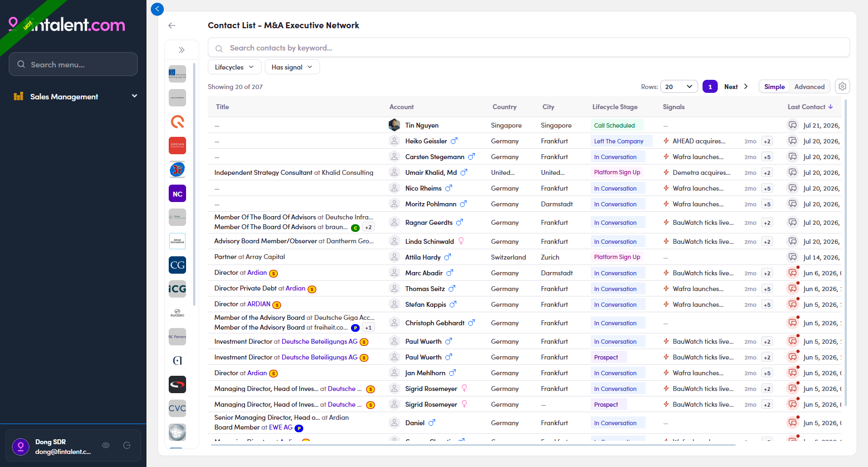The image size is (868, 467).
Task: Open the Lifecycles filter dropdown
Action: coord(234,67)
